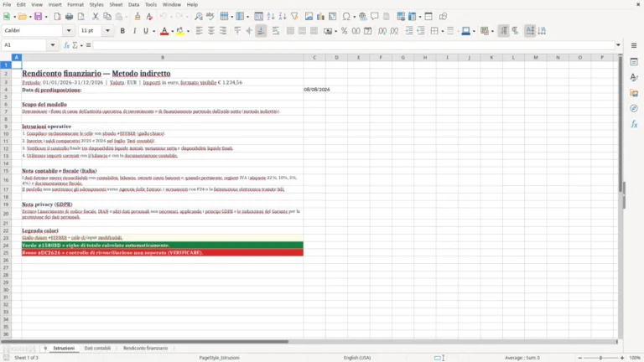644x362 pixels.
Task: Open the Borders dropdown arrow
Action: tap(443, 31)
